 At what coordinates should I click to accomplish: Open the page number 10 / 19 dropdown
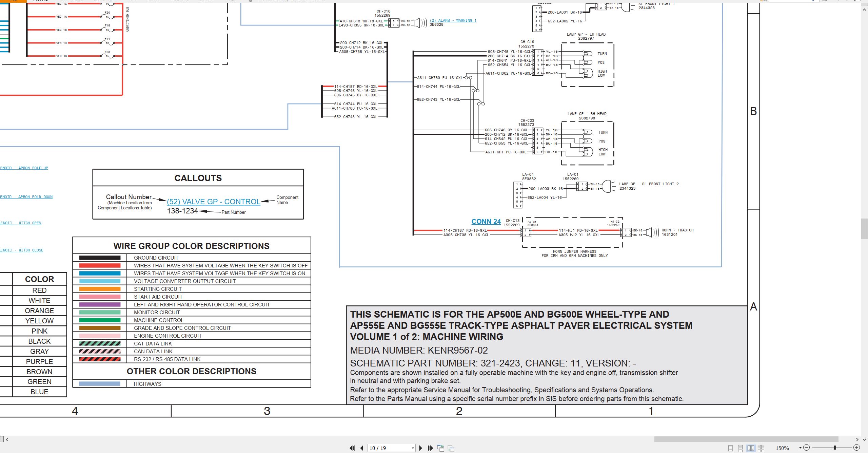tap(413, 448)
